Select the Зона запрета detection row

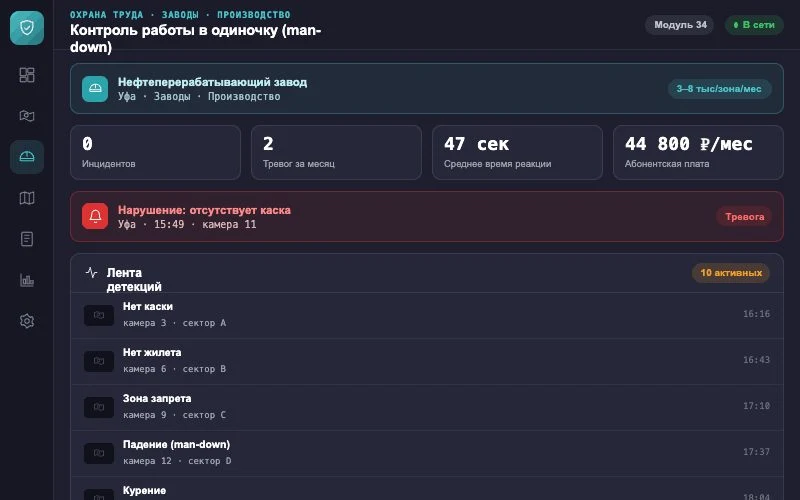tap(427, 407)
